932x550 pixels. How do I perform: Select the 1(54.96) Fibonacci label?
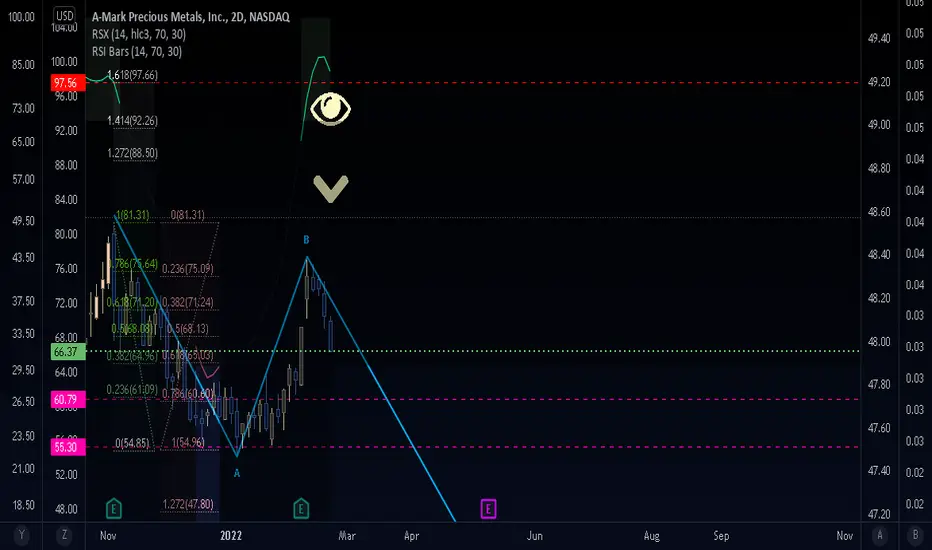[x=188, y=442]
